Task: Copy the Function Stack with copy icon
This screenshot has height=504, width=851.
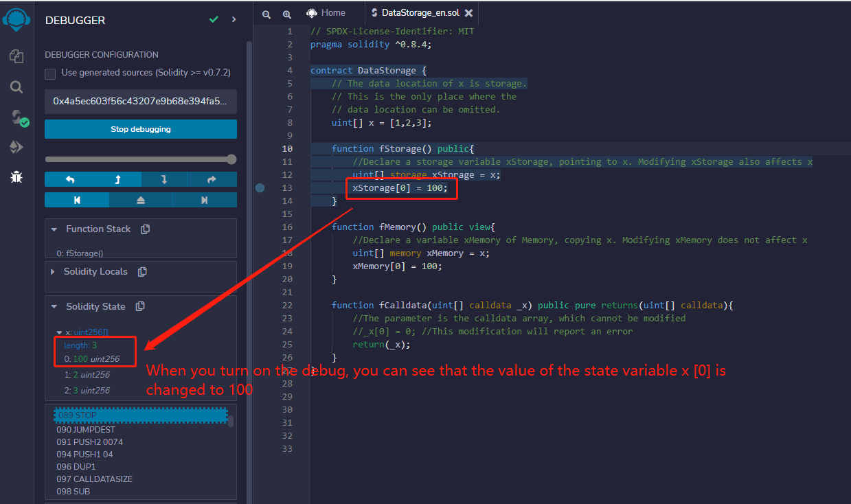Action: (x=145, y=229)
